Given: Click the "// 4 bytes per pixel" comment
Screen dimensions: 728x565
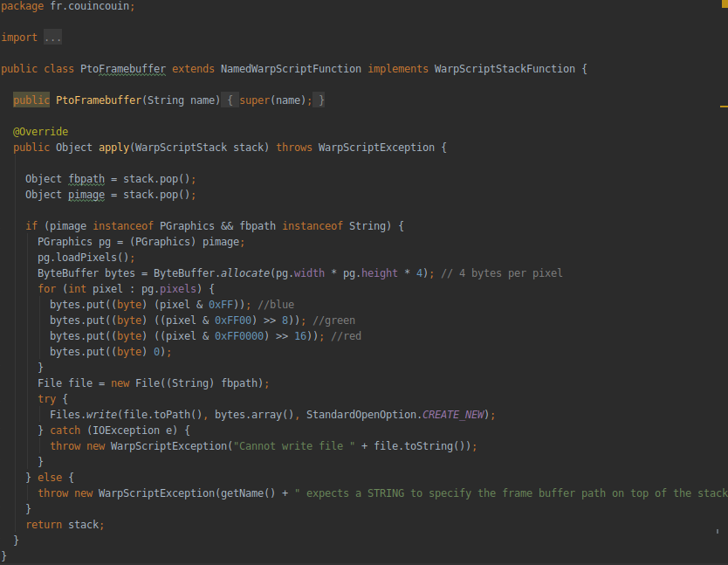Looking at the screenshot, I should click(x=502, y=273).
